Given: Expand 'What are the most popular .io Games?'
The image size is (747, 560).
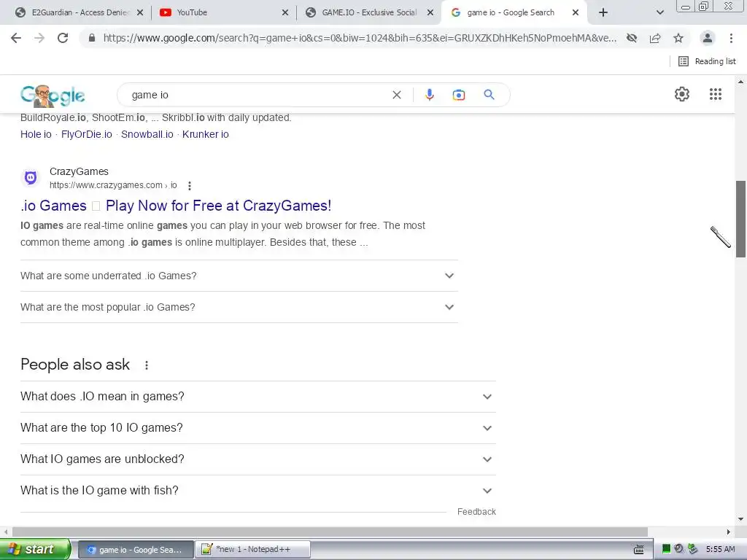Looking at the screenshot, I should tap(239, 307).
